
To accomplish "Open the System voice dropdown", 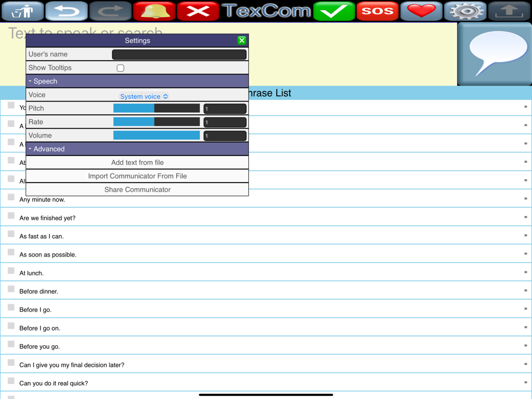I will coord(144,96).
